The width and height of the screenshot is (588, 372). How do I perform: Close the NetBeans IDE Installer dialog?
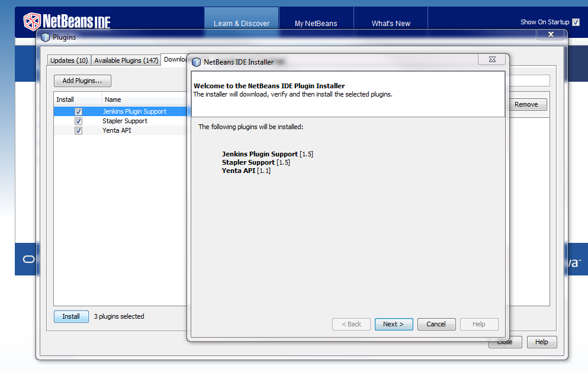click(493, 59)
